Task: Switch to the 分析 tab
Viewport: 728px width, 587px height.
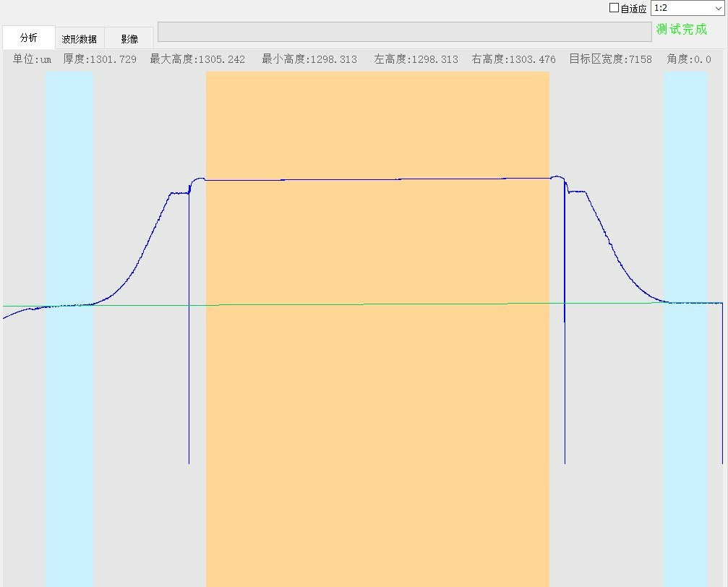Action: (x=29, y=38)
